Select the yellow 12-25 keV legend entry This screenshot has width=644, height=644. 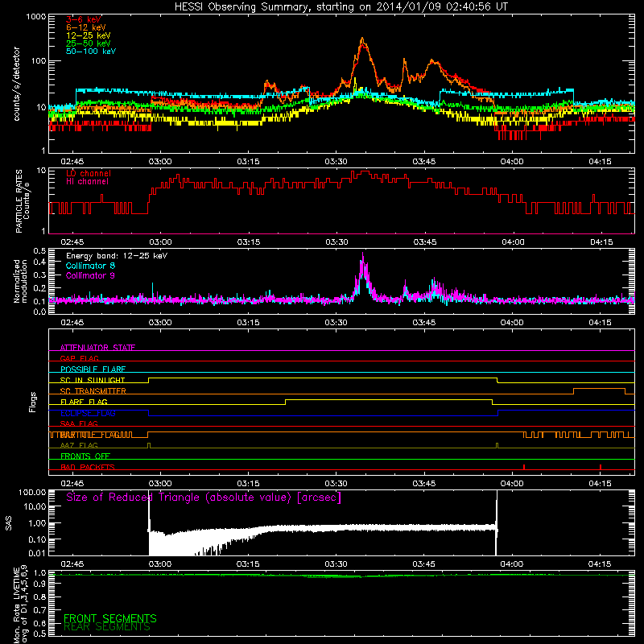89,35
